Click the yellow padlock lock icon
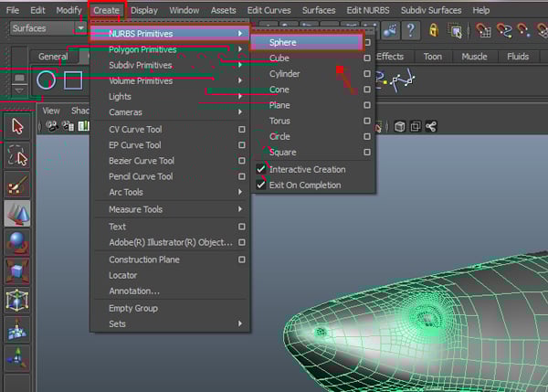This screenshot has height=392, width=548. coord(432,29)
